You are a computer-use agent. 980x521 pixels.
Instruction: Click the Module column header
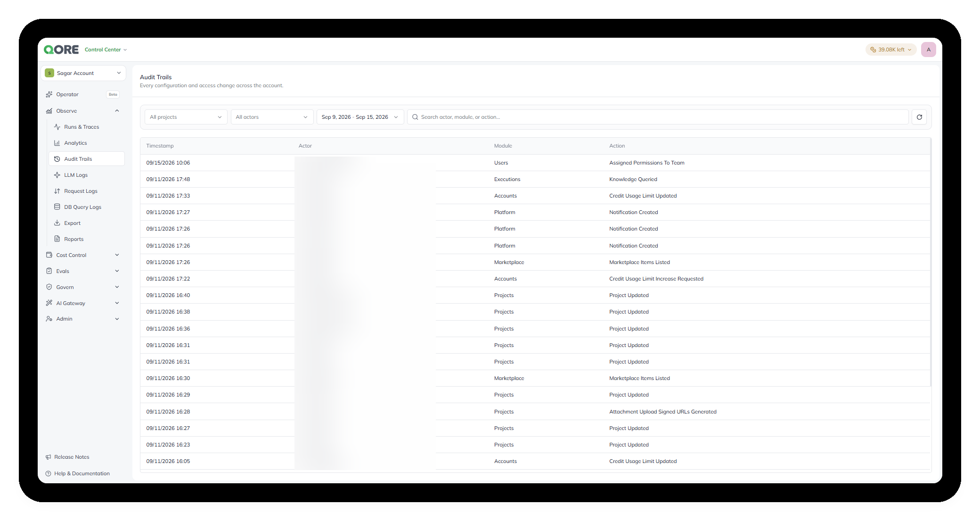click(x=503, y=146)
